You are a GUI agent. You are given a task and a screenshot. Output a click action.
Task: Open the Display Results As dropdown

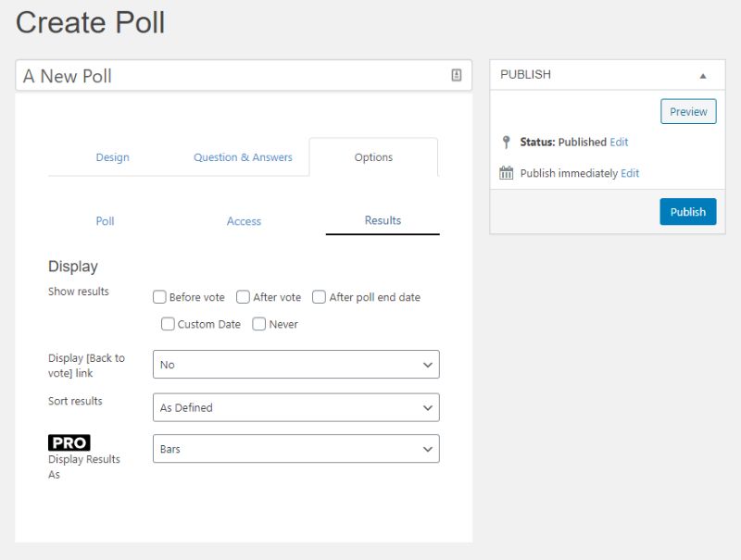coord(296,449)
